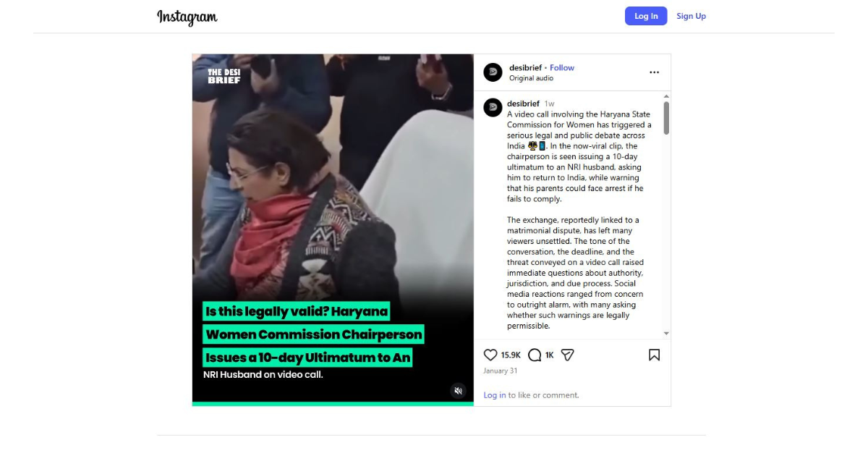Open desibrief username above caption text
This screenshot has width=868, height=456.
pos(523,104)
